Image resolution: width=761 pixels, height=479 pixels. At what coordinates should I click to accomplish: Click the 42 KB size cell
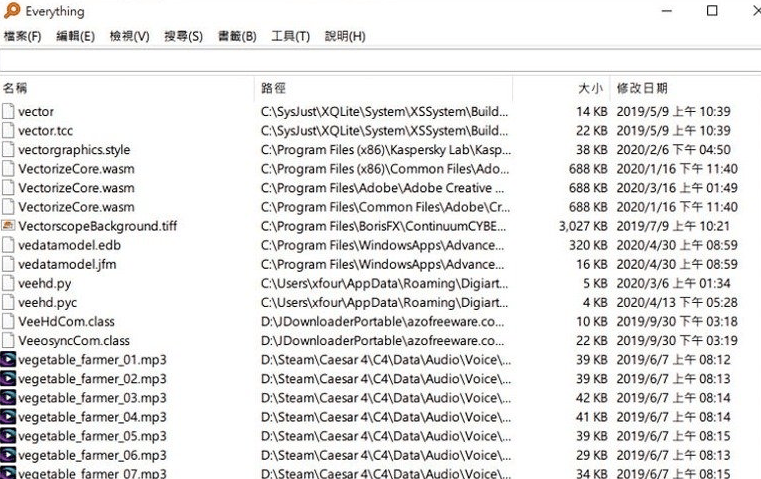point(592,398)
